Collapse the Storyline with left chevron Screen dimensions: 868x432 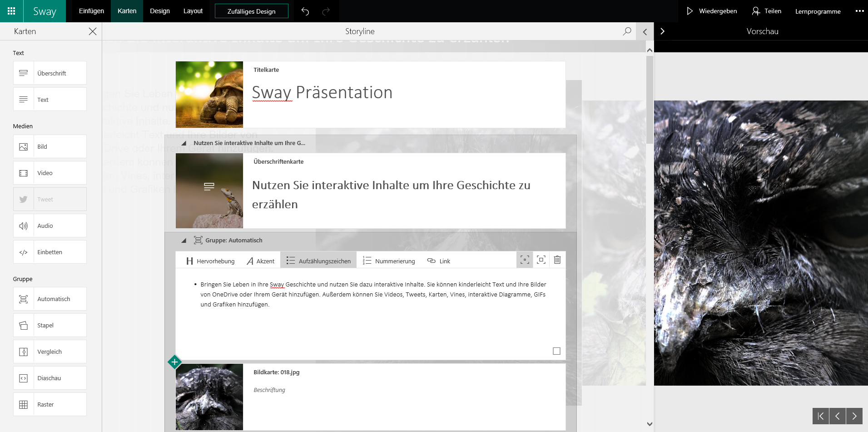pyautogui.click(x=645, y=31)
